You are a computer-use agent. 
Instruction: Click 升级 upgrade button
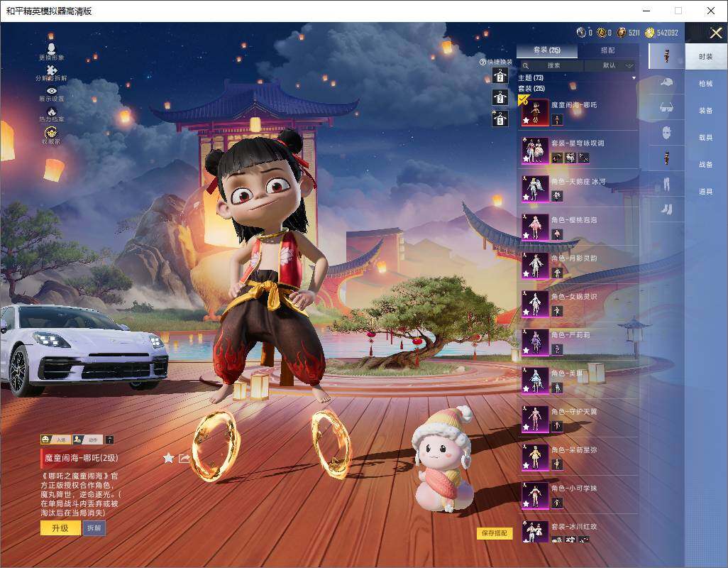(60, 528)
